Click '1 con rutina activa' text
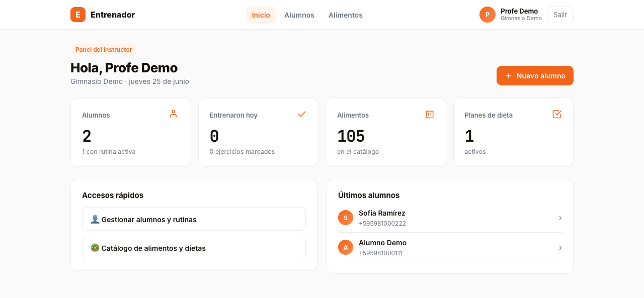Screen dimensions: 644x298 [x=109, y=151]
